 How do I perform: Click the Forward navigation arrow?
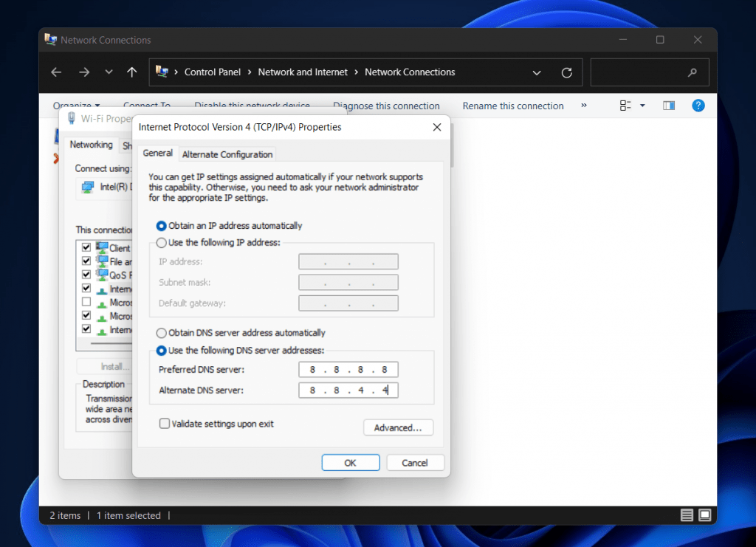pos(83,72)
